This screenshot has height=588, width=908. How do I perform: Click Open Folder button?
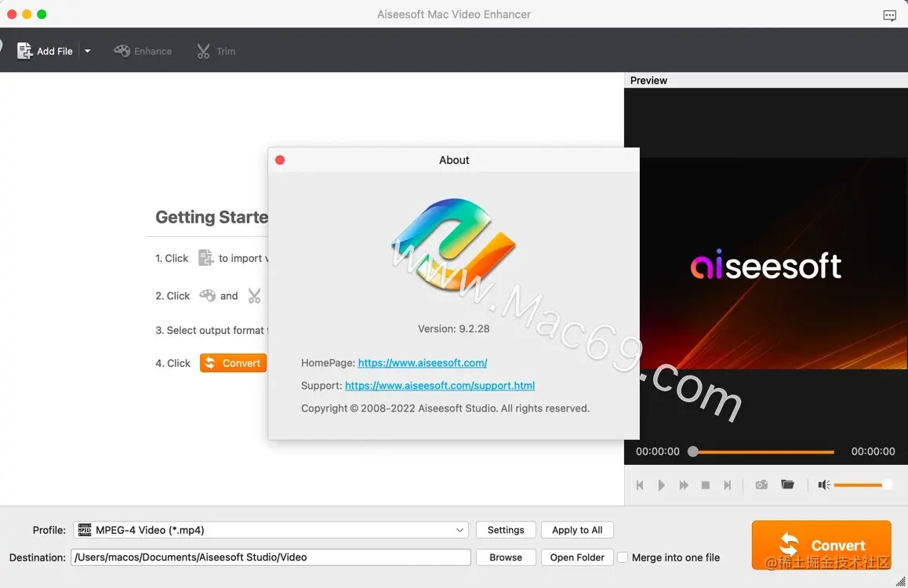point(577,557)
